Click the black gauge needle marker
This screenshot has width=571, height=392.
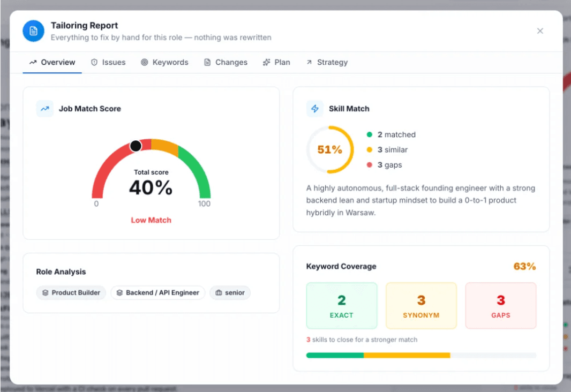coord(136,146)
